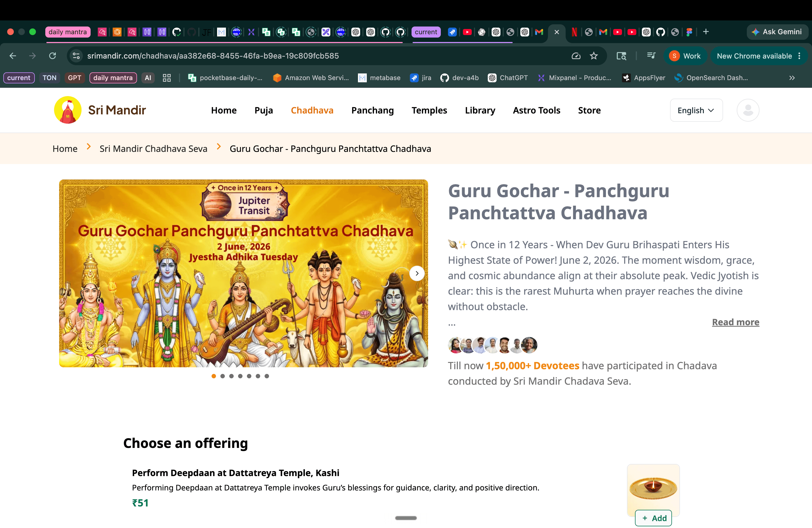The width and height of the screenshot is (812, 528).
Task: Click the search-screen icon beside the star
Action: tap(621, 56)
